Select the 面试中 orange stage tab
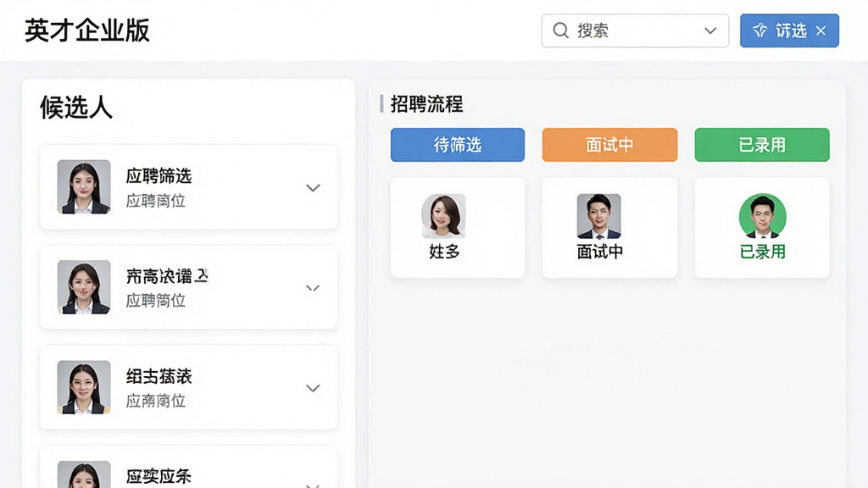The height and width of the screenshot is (488, 868). click(x=609, y=145)
